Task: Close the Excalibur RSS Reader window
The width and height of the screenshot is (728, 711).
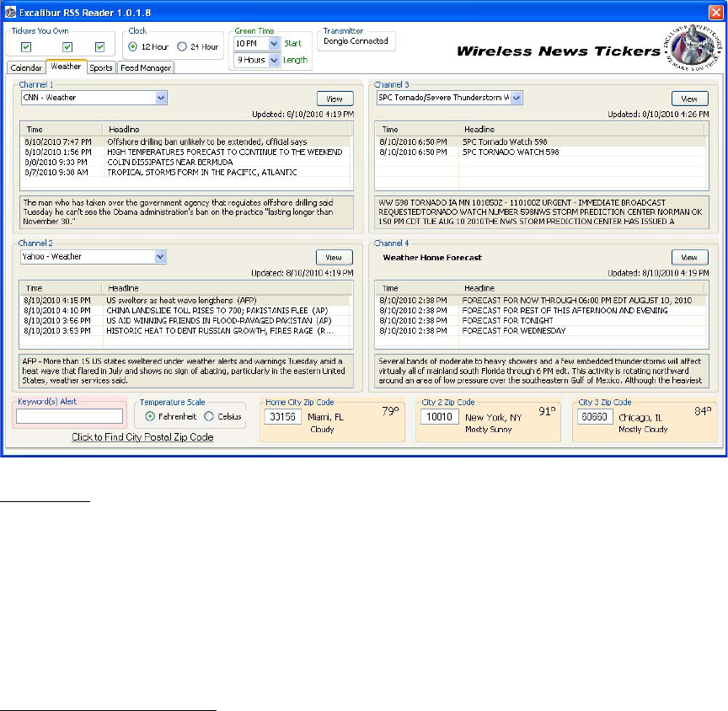Action: (716, 12)
